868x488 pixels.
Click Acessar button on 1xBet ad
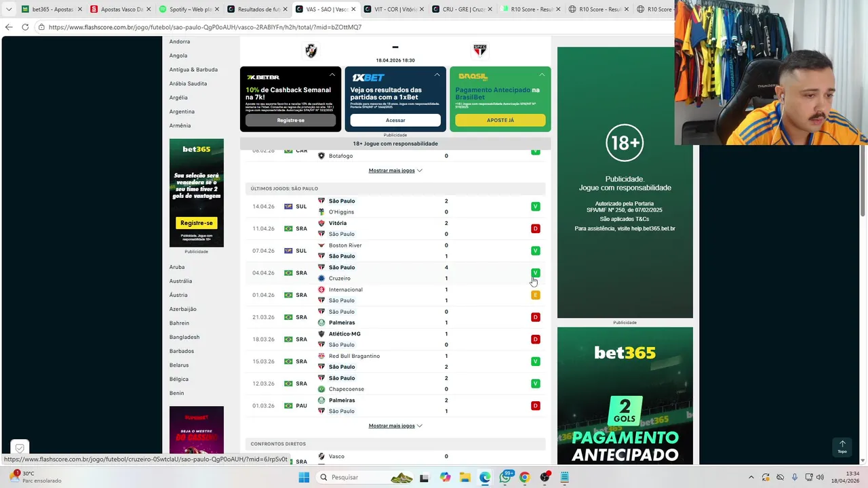(x=395, y=120)
